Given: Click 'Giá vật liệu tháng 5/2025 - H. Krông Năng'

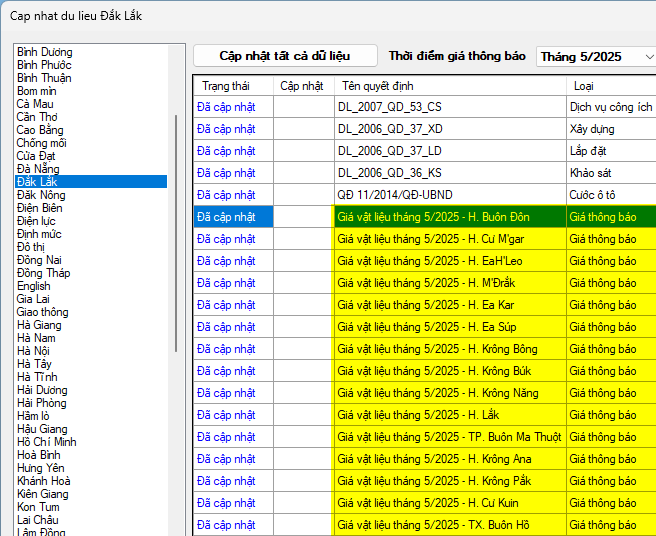Looking at the screenshot, I should tap(450, 393).
